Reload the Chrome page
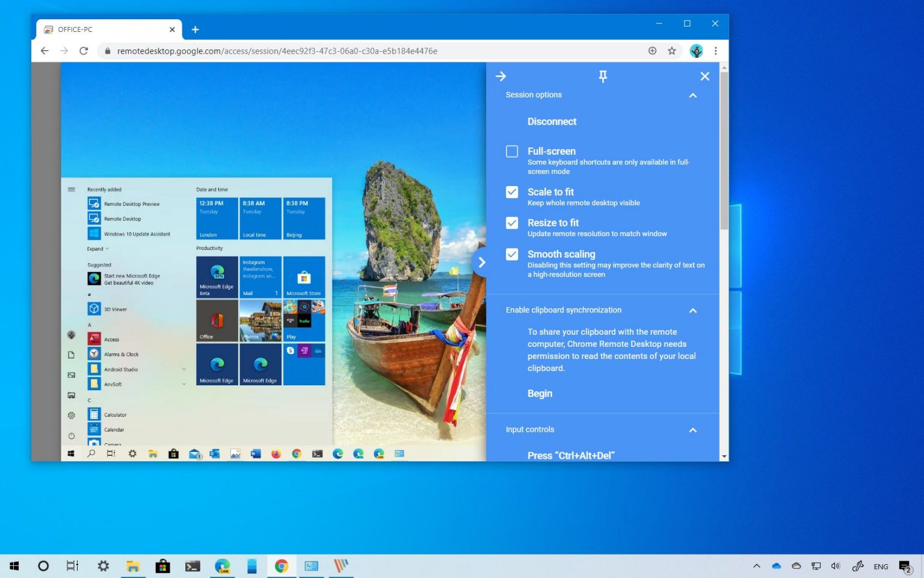The image size is (924, 578). click(x=84, y=51)
